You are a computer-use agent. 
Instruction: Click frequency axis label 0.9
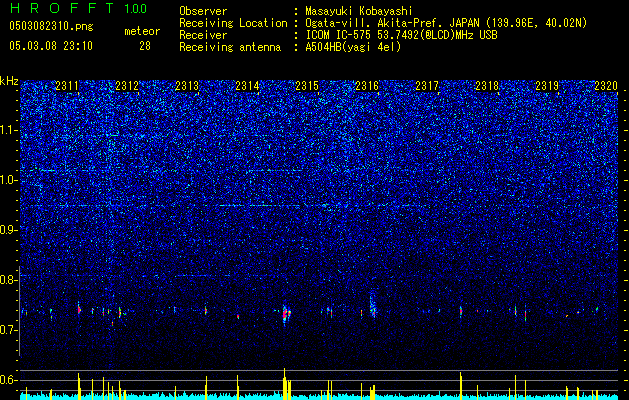pos(8,230)
